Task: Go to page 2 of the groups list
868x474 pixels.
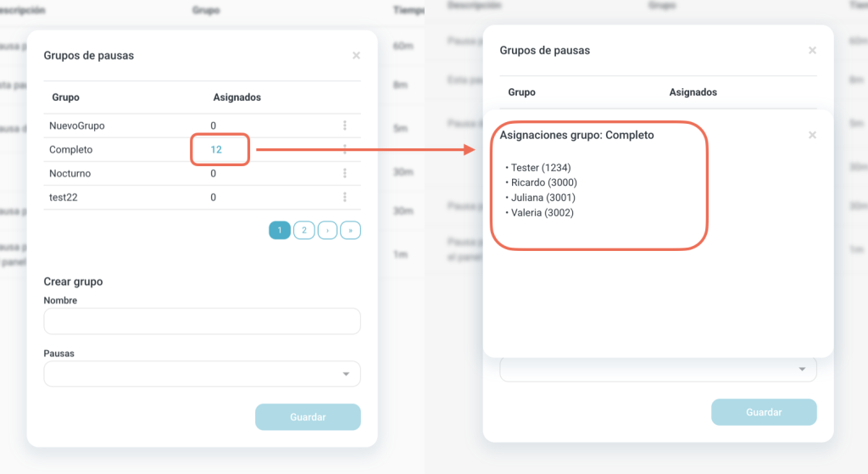Action: coord(303,231)
